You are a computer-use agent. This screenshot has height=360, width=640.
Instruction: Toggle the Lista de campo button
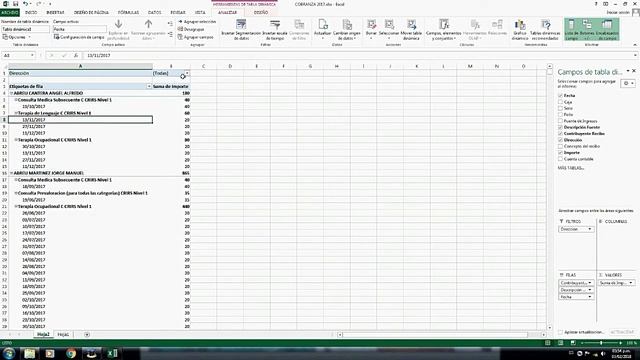[571, 29]
